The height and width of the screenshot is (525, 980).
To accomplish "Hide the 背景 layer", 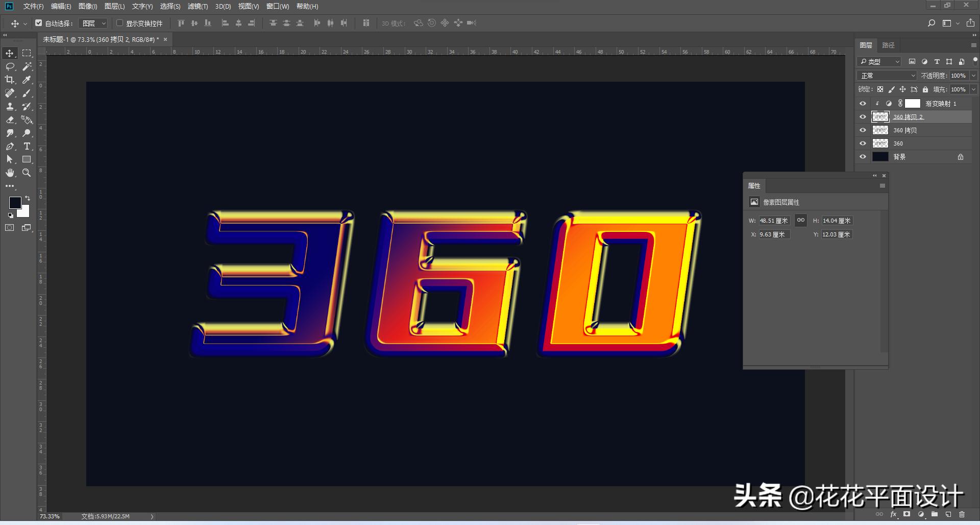I will (863, 157).
